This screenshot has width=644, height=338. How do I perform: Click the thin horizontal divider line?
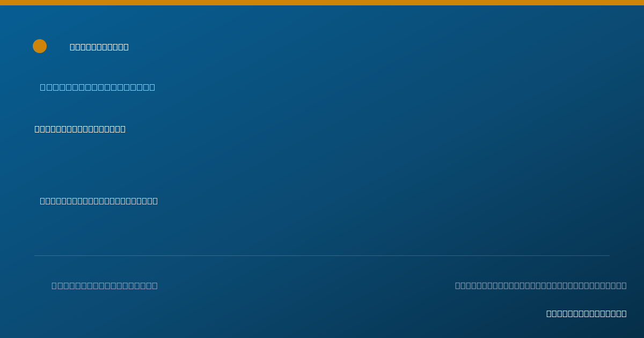[322, 255]
